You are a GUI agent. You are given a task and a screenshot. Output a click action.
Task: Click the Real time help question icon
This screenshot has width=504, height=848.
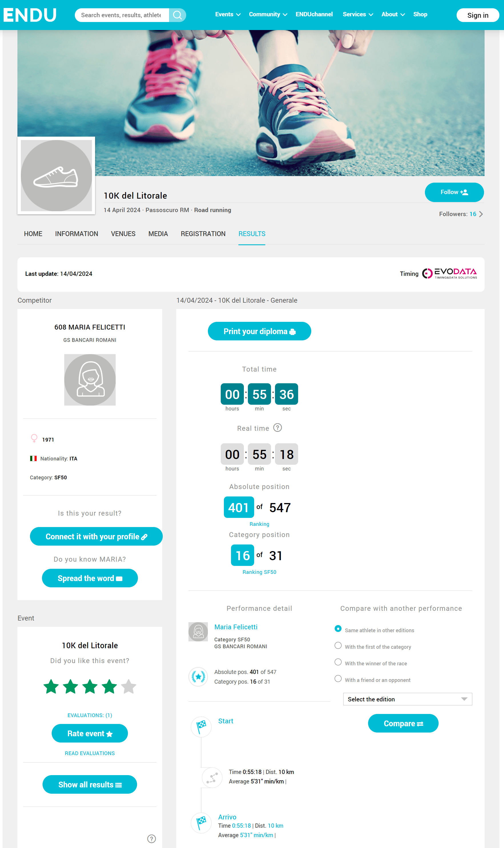[x=278, y=428]
